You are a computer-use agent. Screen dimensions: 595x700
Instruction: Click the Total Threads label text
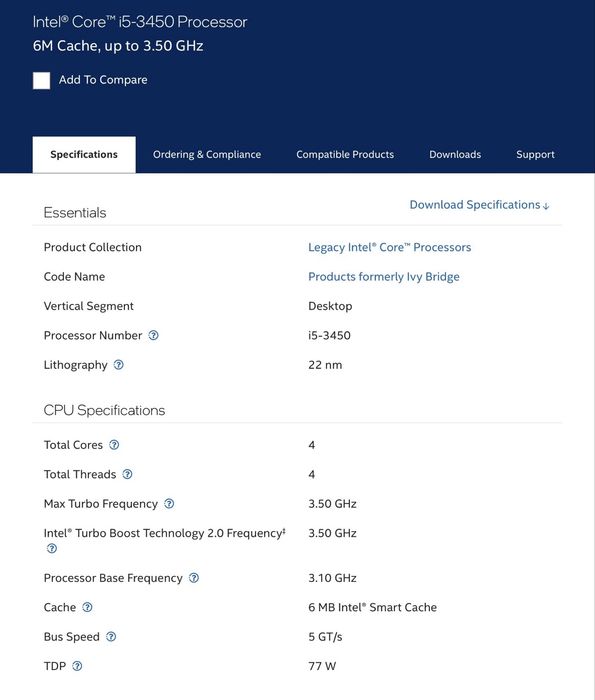[x=80, y=475]
